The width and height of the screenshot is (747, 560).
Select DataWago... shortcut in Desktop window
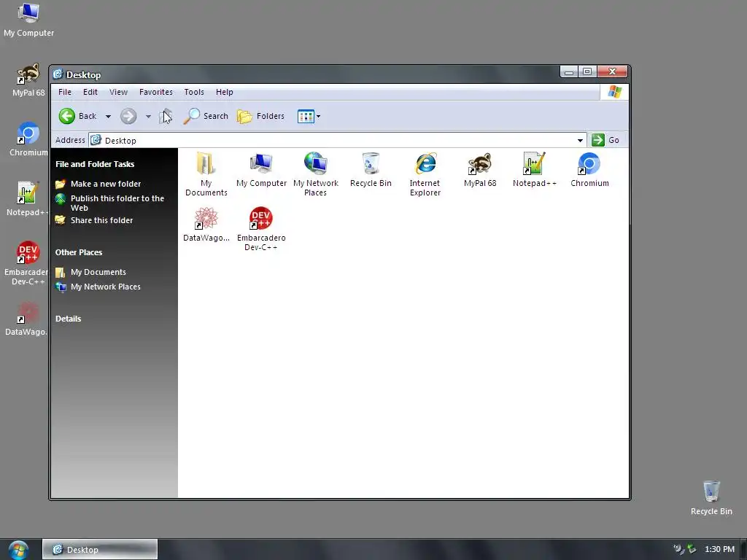pos(206,218)
